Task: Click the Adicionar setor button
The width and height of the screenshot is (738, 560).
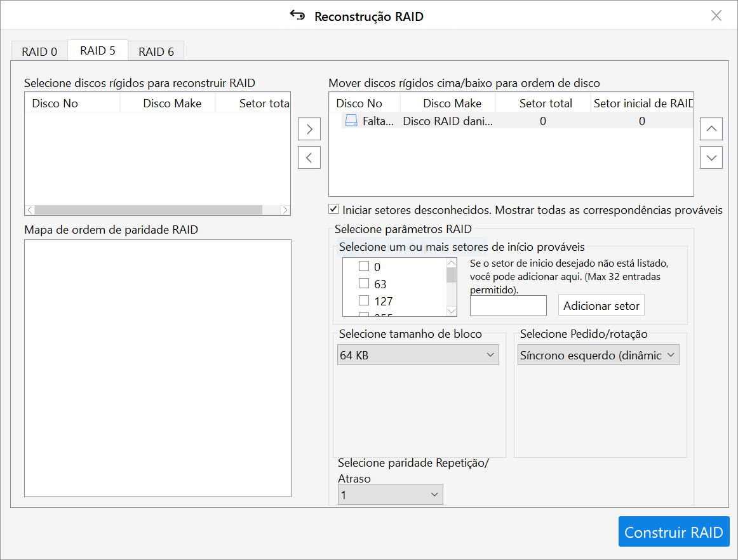Action: (x=601, y=305)
